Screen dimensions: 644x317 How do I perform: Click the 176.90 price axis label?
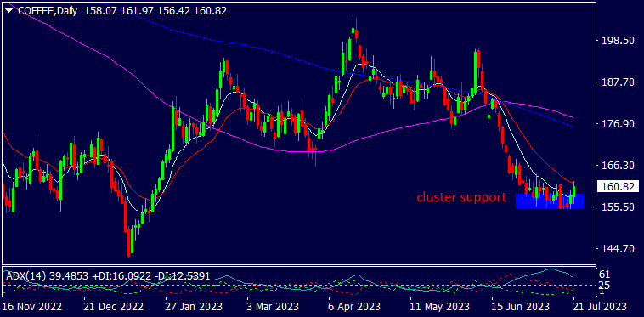[x=619, y=124]
